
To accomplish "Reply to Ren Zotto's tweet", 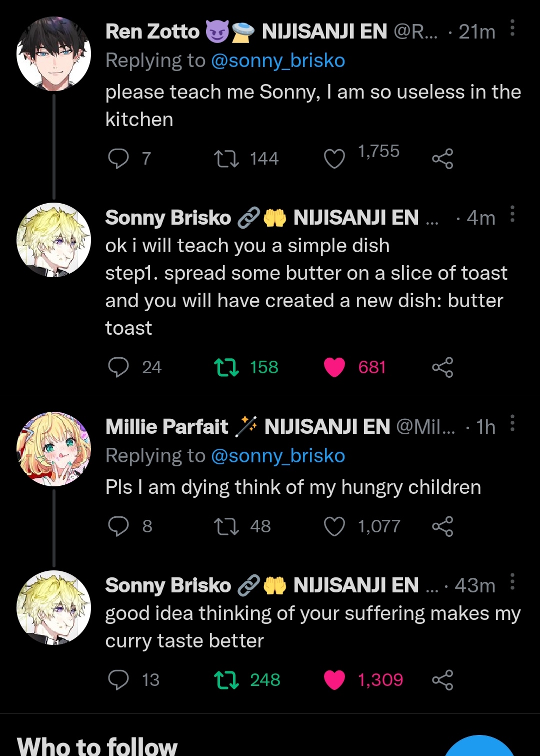I will 118,159.
